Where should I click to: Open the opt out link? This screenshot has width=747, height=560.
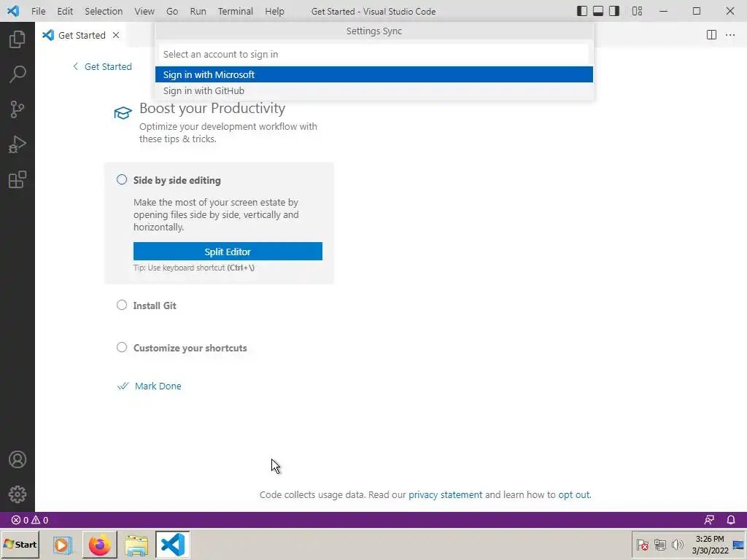(x=573, y=495)
